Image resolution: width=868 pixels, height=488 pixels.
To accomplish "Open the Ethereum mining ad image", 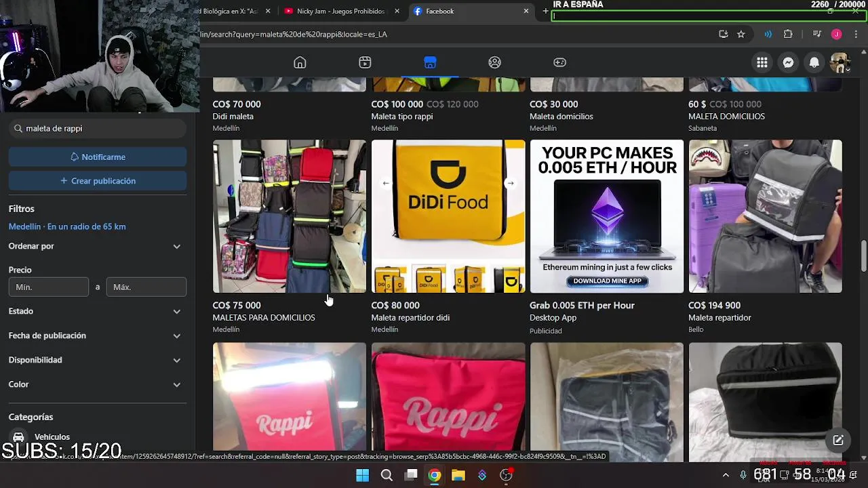I will [x=607, y=216].
